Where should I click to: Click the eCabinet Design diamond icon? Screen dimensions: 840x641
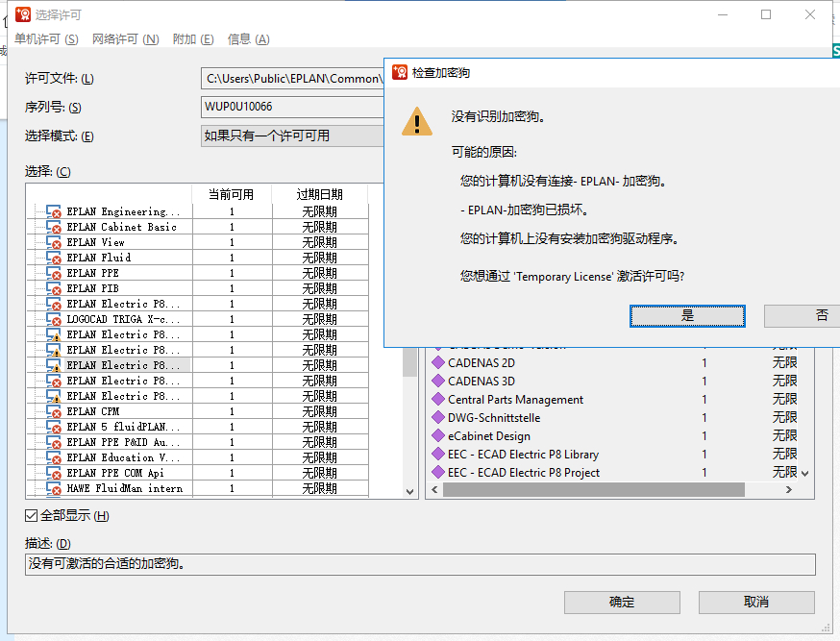pos(438,435)
